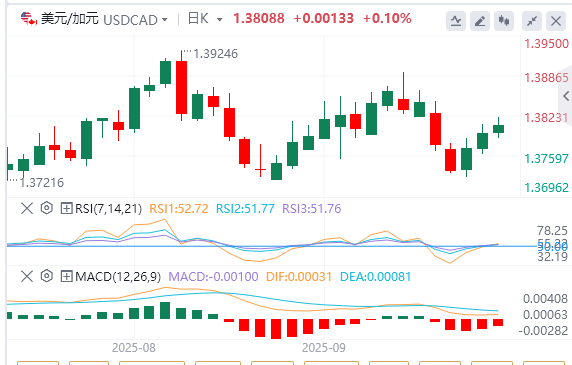
Task: Click the 美元/加元 pair name
Action: (x=70, y=19)
